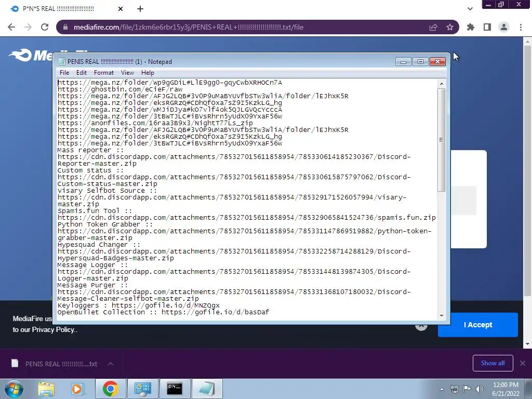
Task: Show hidden tray icons arrow
Action: (x=442, y=389)
